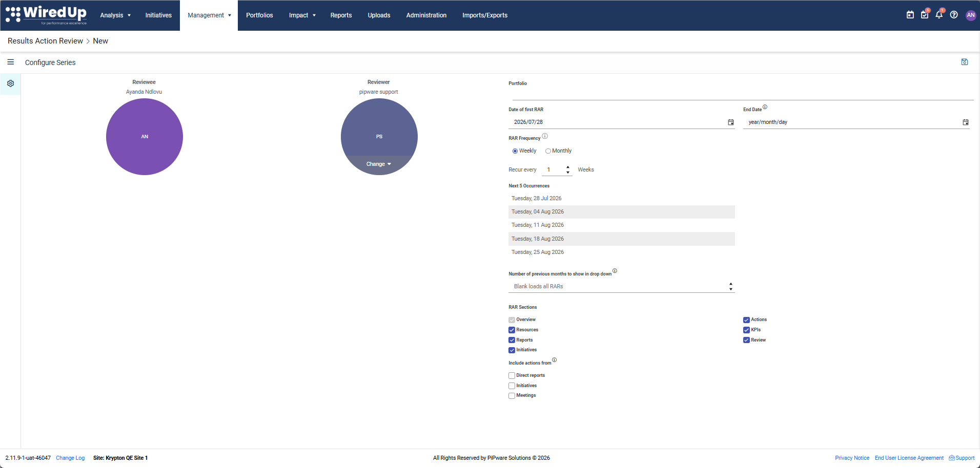
Task: Check the Meetings checkbox
Action: coord(512,396)
